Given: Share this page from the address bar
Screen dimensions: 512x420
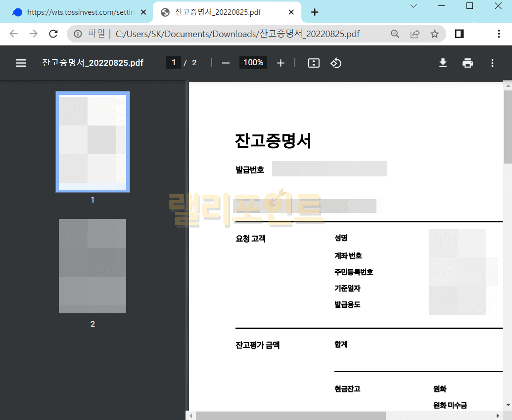Looking at the screenshot, I should tap(415, 34).
